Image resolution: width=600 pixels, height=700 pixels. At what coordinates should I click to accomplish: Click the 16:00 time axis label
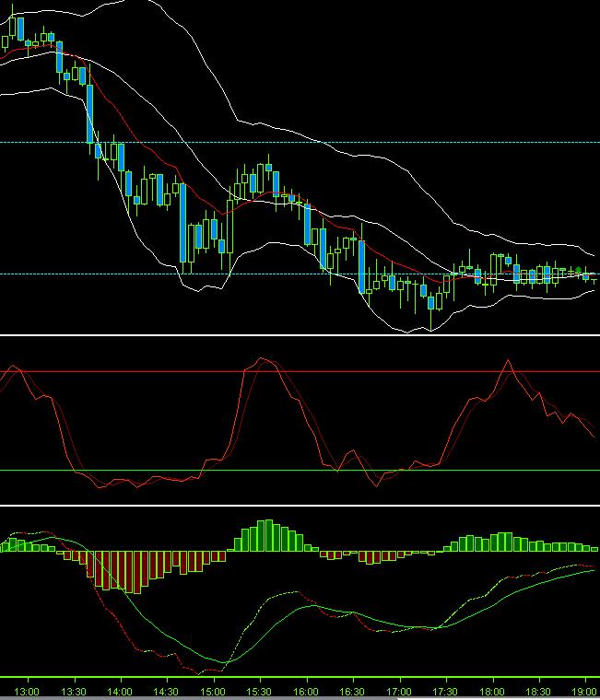tap(306, 692)
